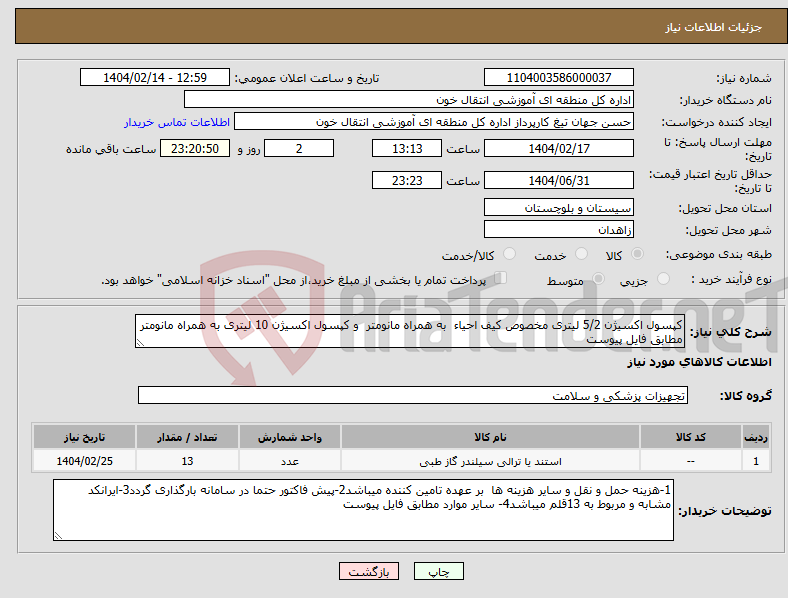
Task: Click the بازگشت (back) button
Action: pyautogui.click(x=369, y=571)
